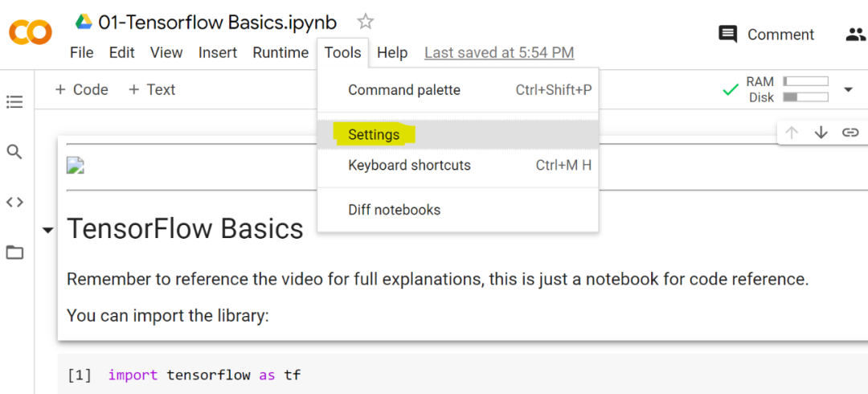The width and height of the screenshot is (868, 394).
Task: Select Diff notebooks menu entry
Action: point(394,210)
